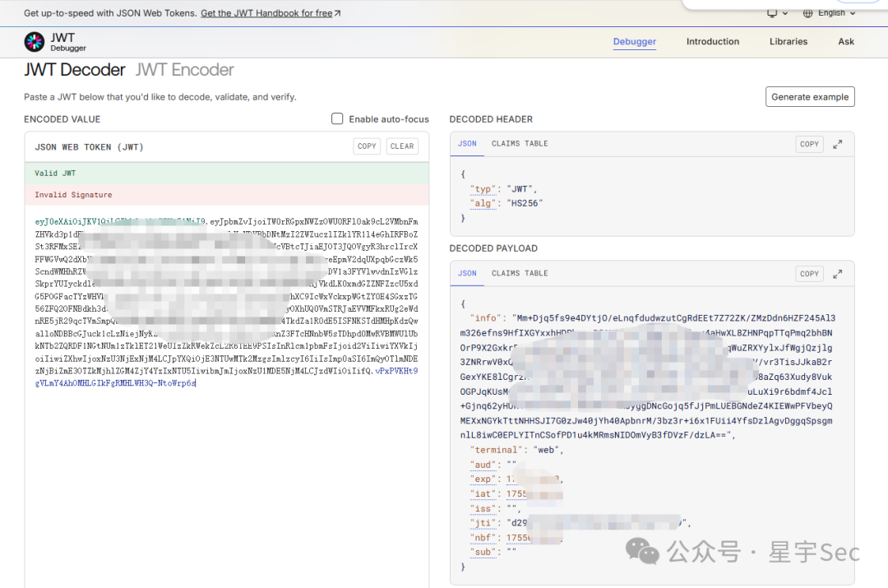Screen dimensions: 888x588
Task: Click the Invalid Signature status banner
Action: (227, 195)
